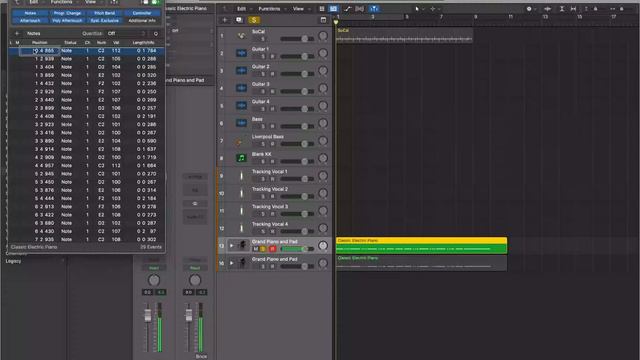Click the SoCal drummer track icon
Image resolution: width=640 pixels, height=360 pixels.
coord(241,36)
